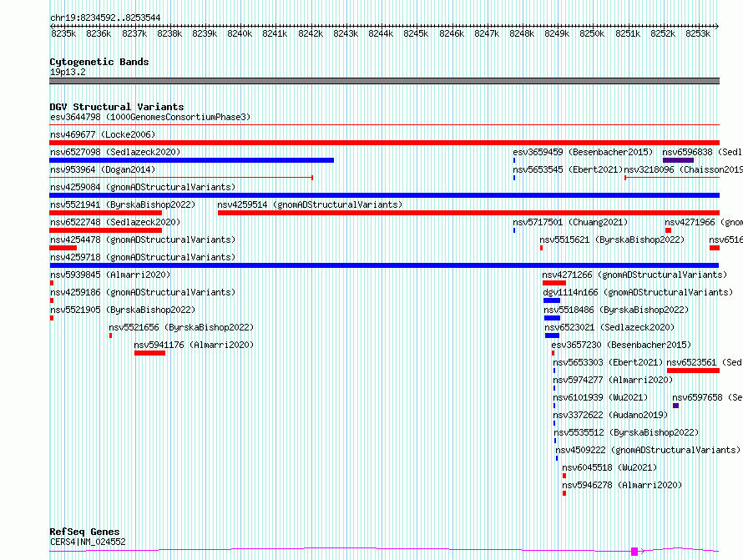Open esv3657230 (Besenbacher2015) label
The width and height of the screenshot is (743, 560).
621,345
